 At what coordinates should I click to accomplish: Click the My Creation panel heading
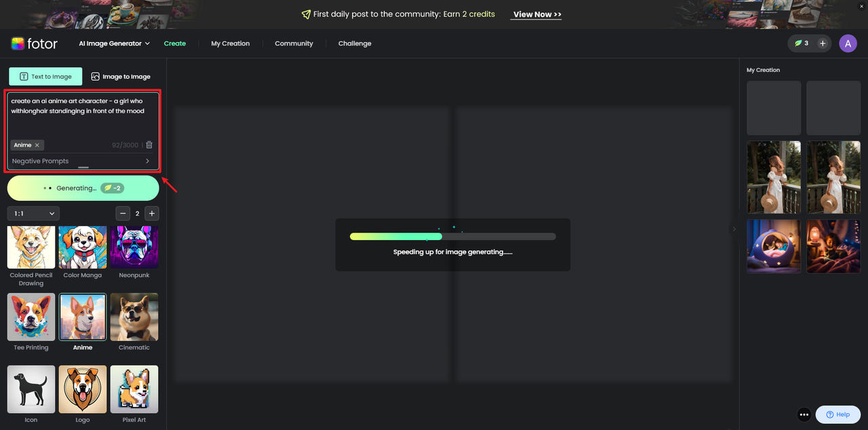[x=764, y=70]
